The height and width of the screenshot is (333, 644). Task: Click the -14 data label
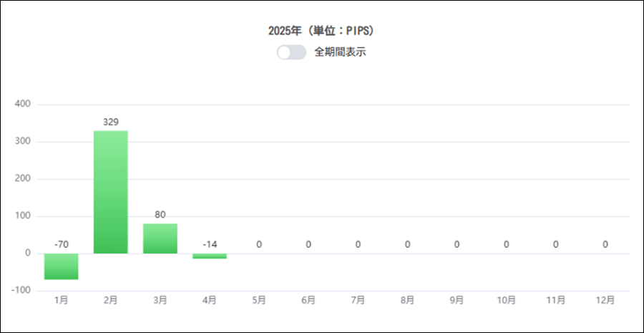pyautogui.click(x=210, y=245)
